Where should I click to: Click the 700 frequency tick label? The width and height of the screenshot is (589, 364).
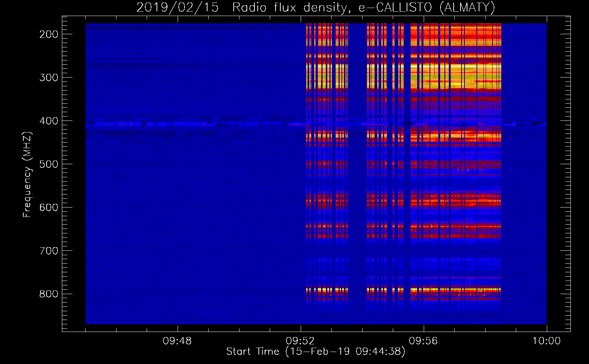click(49, 251)
